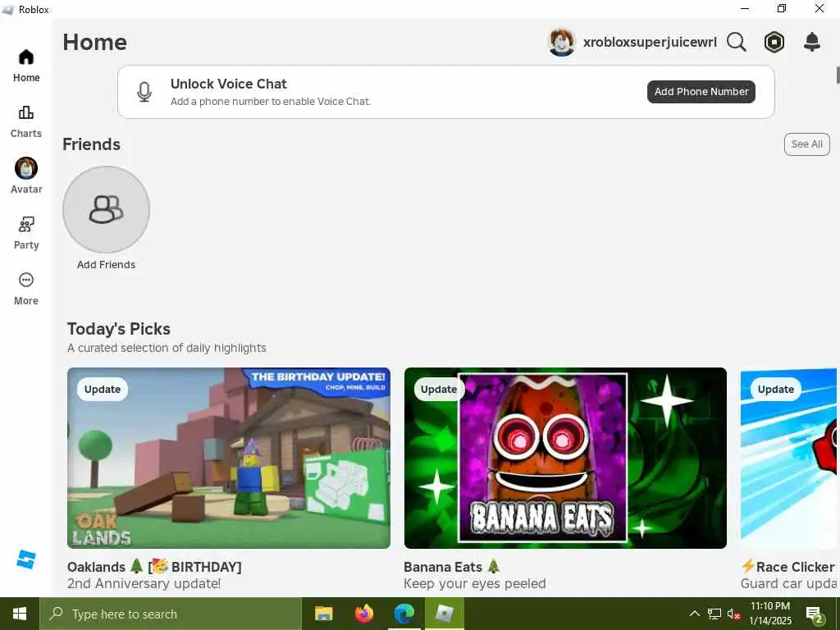Click 'Keep your eyes peeled' subtitle
The image size is (840, 630).
coord(475,583)
